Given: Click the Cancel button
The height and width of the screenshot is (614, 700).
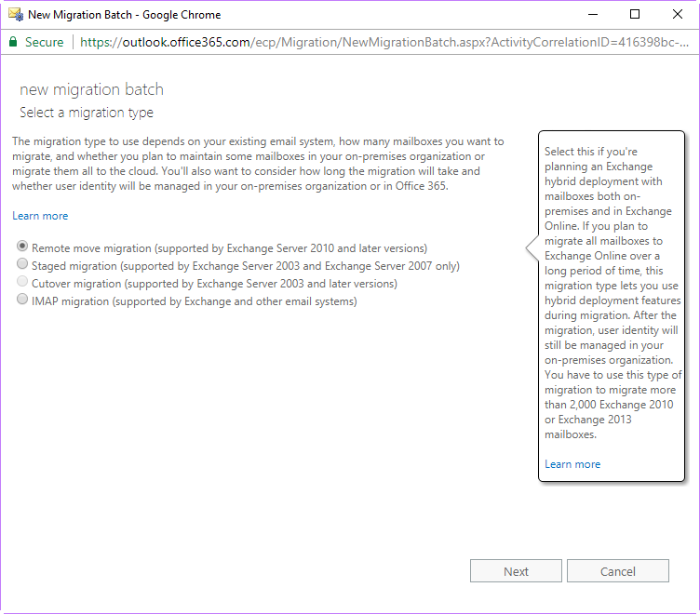Looking at the screenshot, I should pyautogui.click(x=617, y=571).
